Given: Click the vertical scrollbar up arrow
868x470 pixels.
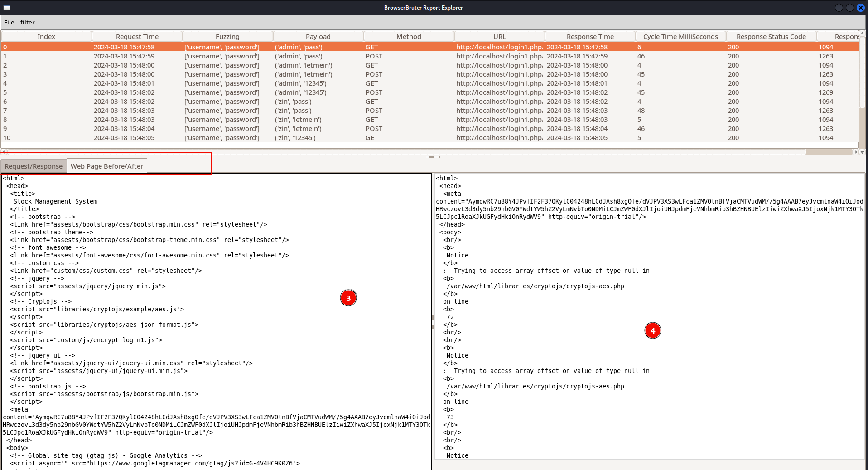Looking at the screenshot, I should [862, 33].
